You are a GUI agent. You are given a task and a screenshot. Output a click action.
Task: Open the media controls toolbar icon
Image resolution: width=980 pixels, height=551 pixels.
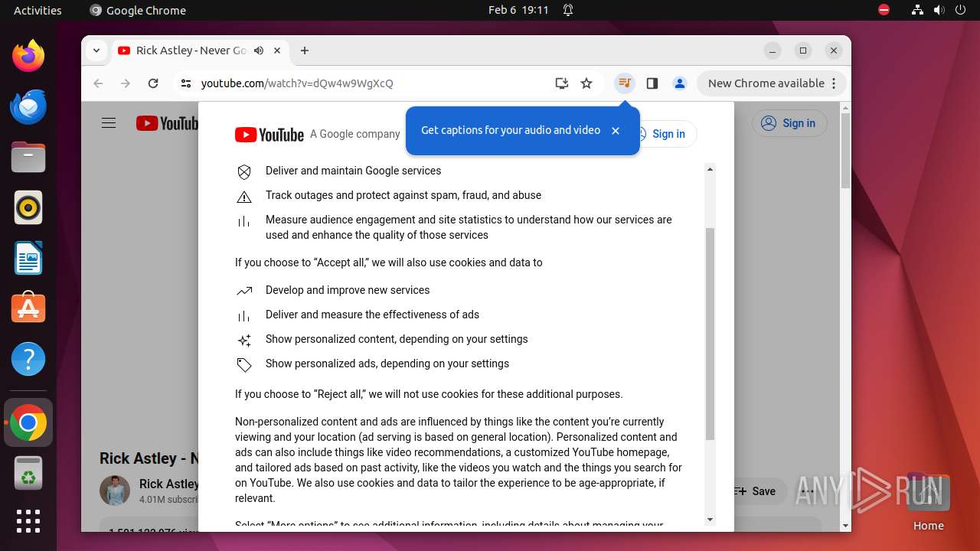coord(625,83)
